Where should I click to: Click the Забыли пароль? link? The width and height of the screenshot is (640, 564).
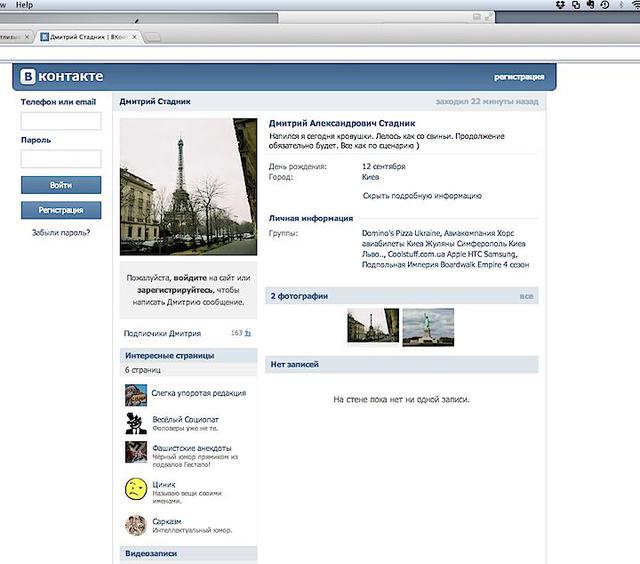(61, 233)
